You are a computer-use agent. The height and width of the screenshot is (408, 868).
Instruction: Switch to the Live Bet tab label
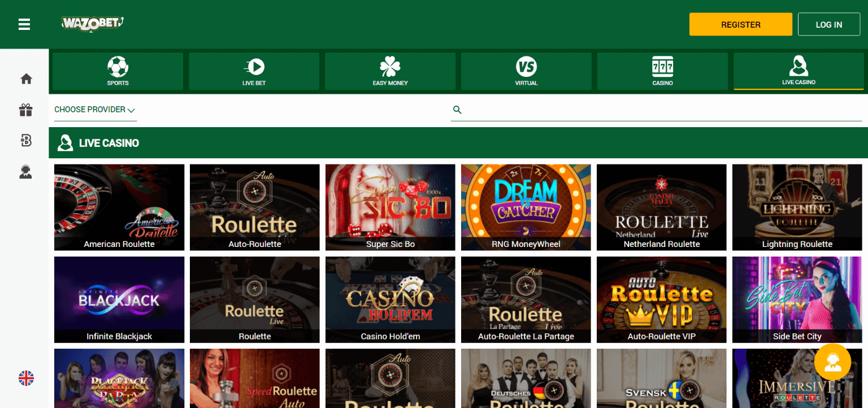point(254,83)
